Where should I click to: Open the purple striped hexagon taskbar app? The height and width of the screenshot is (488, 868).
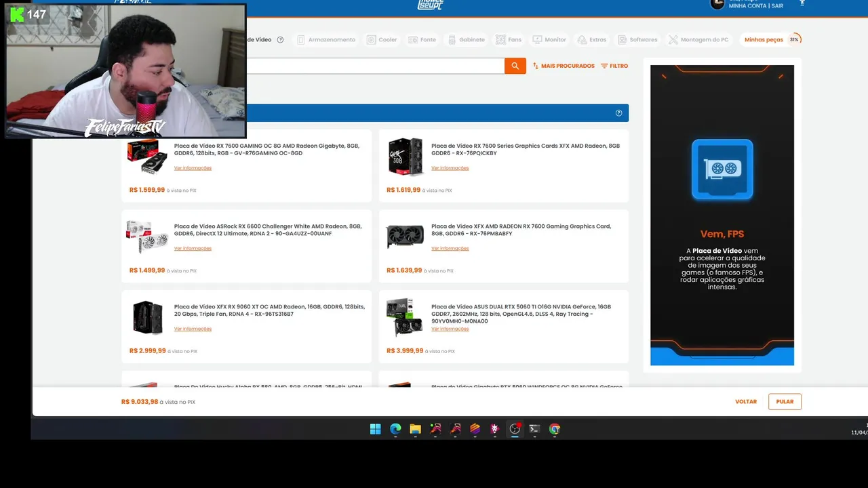[475, 428]
